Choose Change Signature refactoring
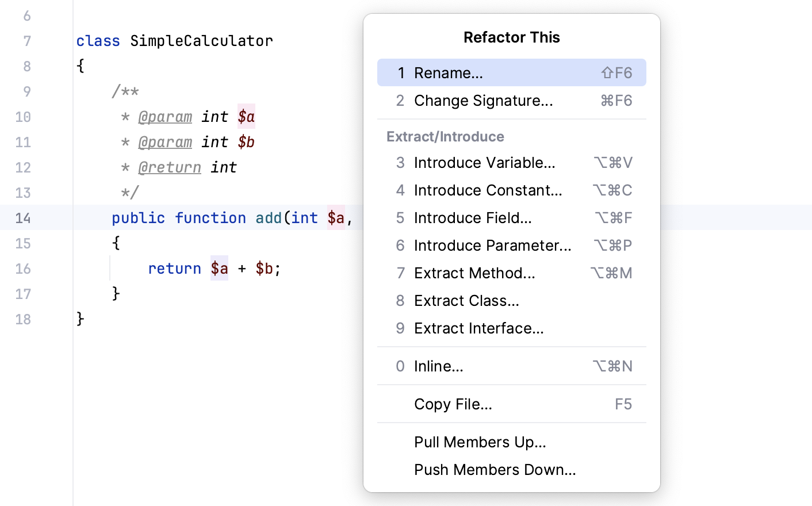Screen dimensions: 812x506 (483, 101)
